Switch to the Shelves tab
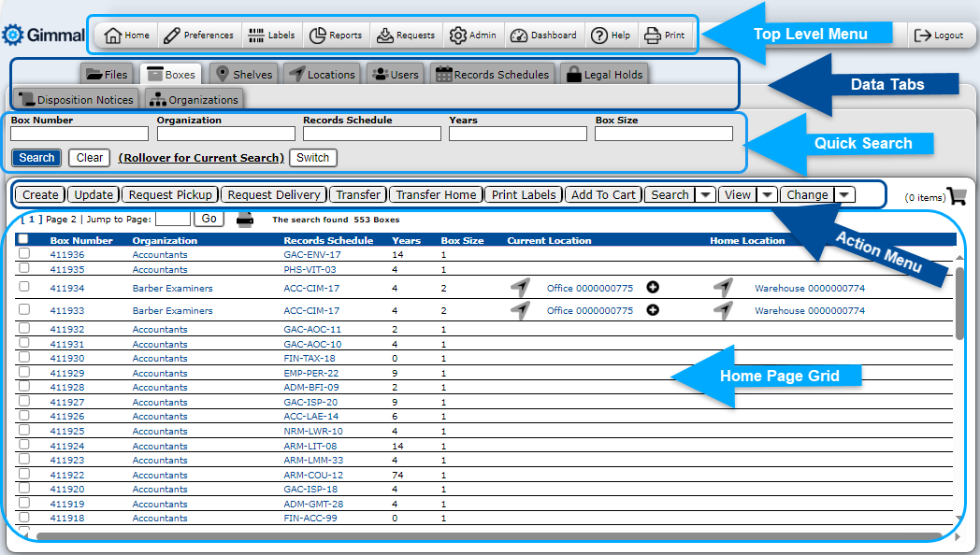This screenshot has height=555, width=980. click(243, 75)
